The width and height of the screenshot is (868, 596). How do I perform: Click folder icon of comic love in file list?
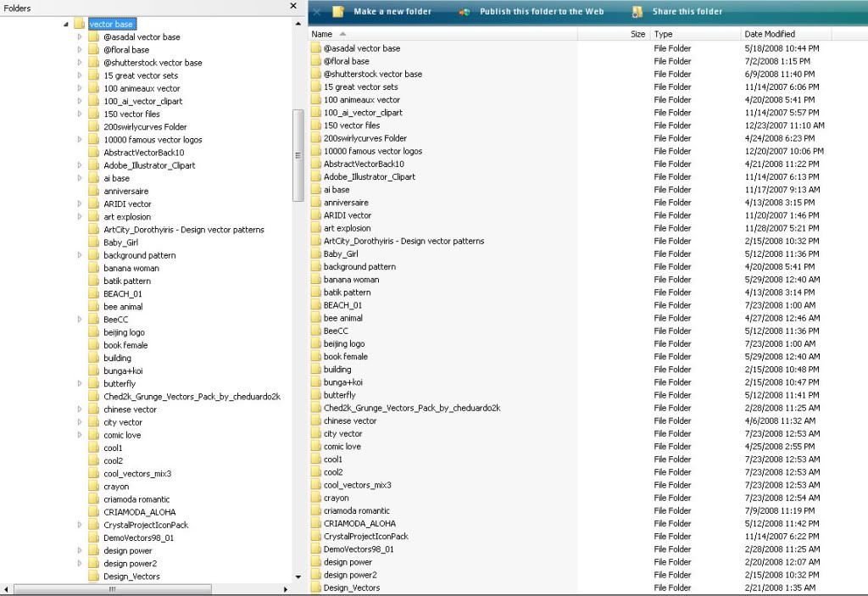316,447
